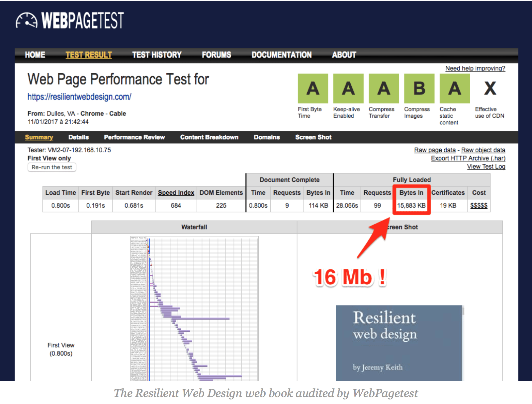Open DOCUMENTATION in the nav bar
Screen dimensions: 532x404
point(282,55)
